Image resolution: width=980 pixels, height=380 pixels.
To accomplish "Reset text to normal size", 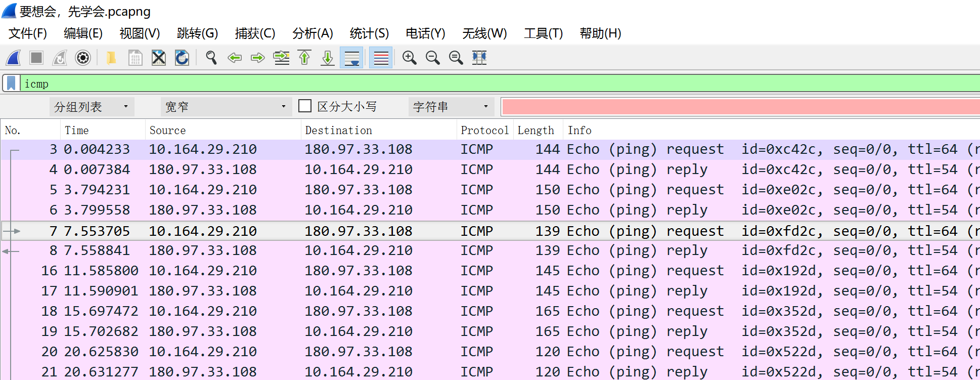I will coord(456,58).
